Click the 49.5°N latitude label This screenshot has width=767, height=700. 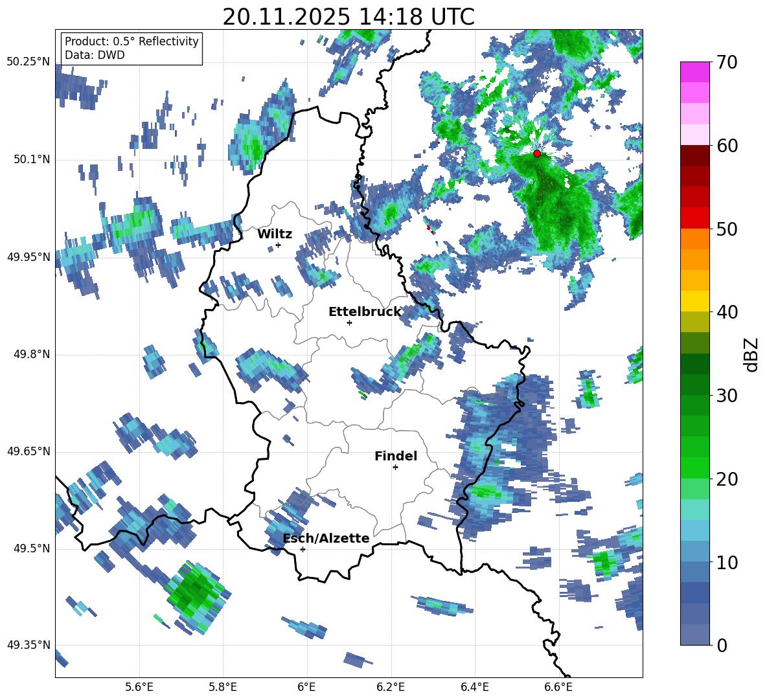31,548
